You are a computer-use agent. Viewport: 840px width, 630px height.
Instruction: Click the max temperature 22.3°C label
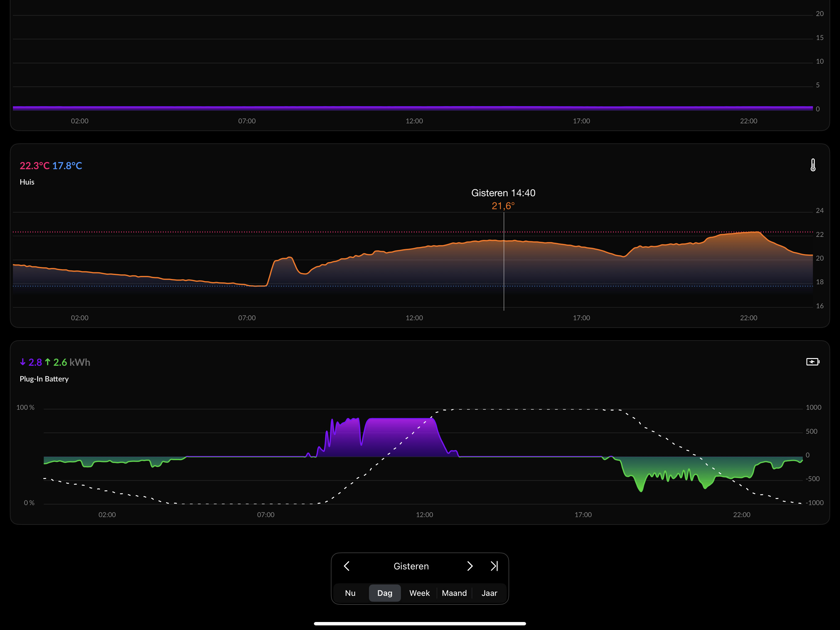(x=34, y=166)
